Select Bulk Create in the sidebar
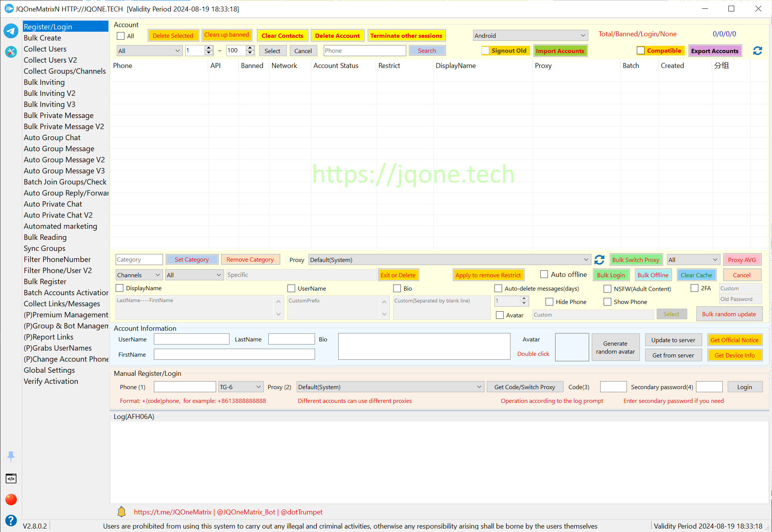This screenshot has height=532, width=772. click(42, 38)
